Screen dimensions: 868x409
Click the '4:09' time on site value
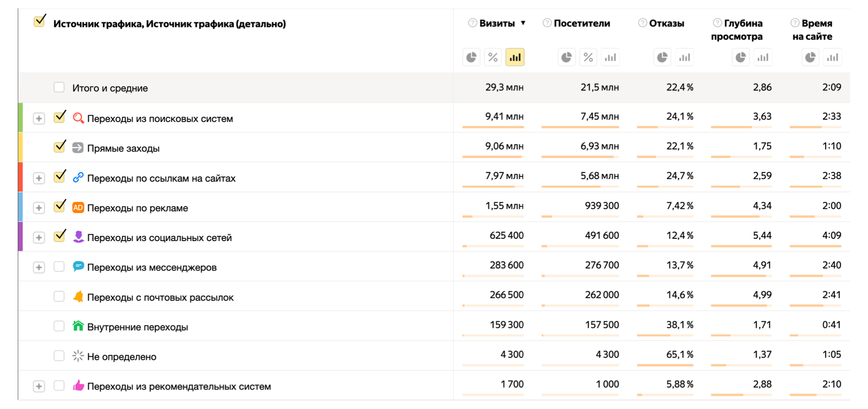832,235
